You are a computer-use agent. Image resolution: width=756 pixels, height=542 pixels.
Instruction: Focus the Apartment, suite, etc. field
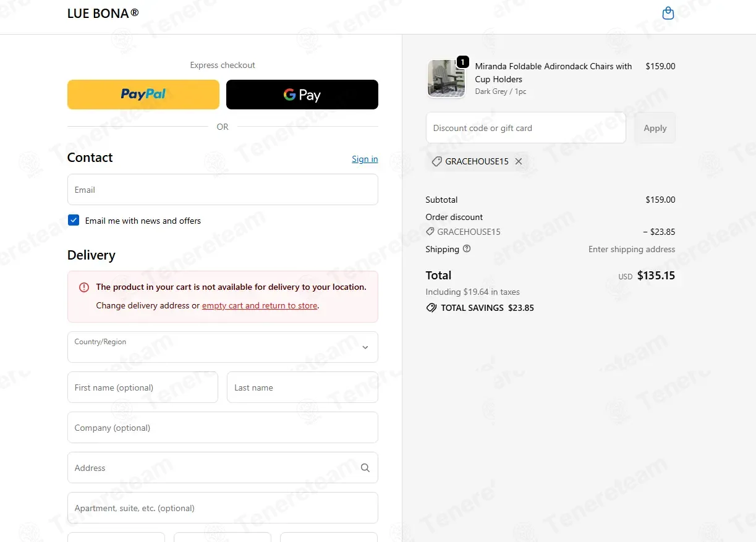(x=223, y=507)
